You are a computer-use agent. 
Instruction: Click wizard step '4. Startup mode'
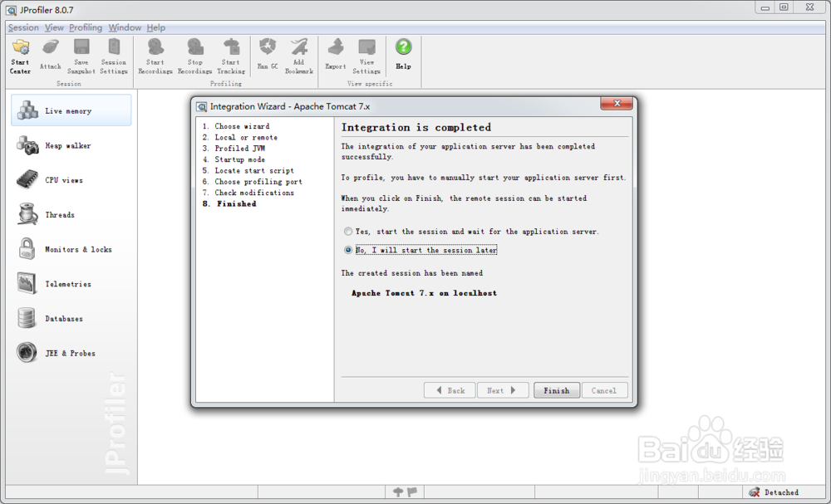[x=234, y=159]
